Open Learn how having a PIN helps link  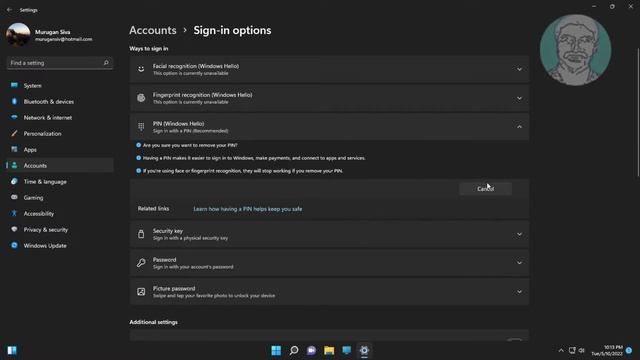coord(248,209)
